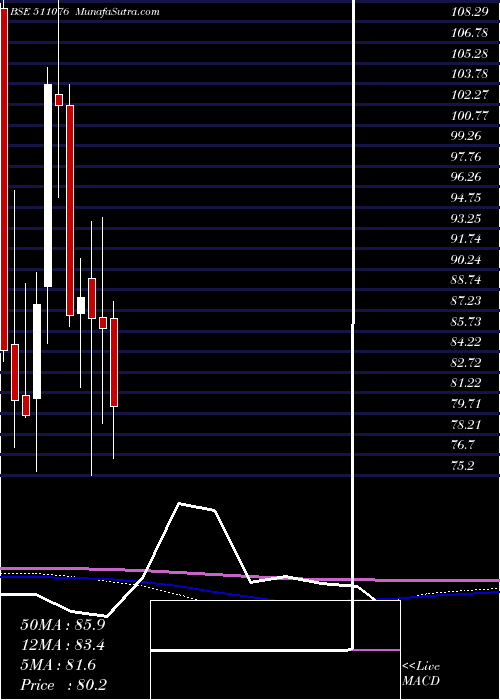Choose the 81.22 price label
The image size is (500, 700).
point(466,383)
